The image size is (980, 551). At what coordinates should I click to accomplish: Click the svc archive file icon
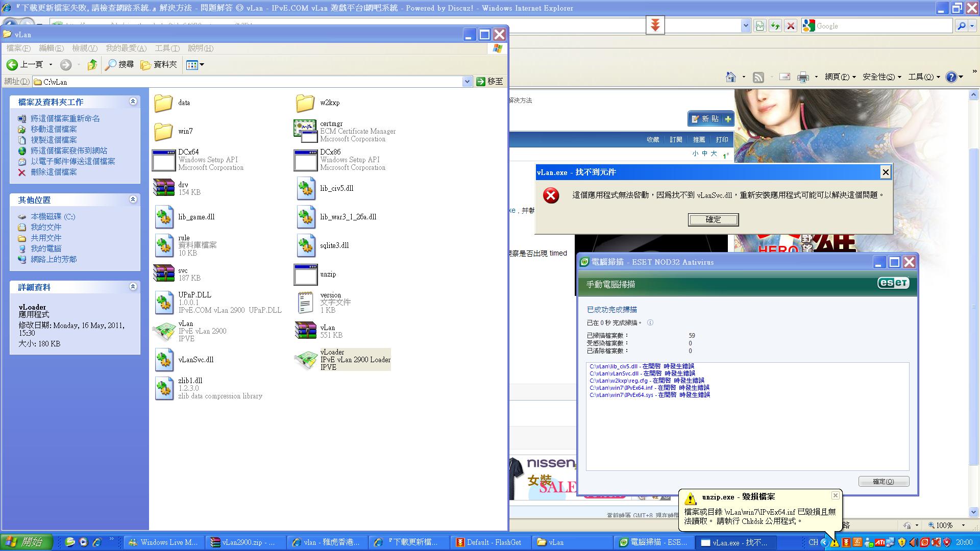[164, 274]
